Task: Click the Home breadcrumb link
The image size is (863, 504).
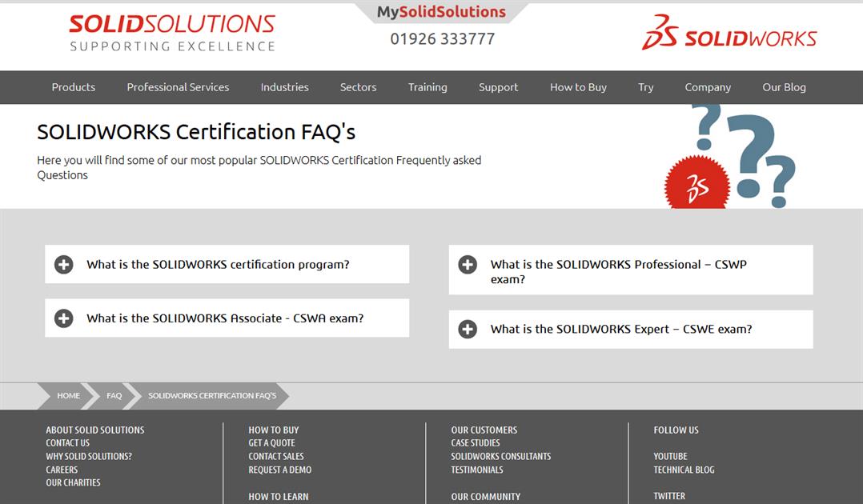Action: [68, 395]
